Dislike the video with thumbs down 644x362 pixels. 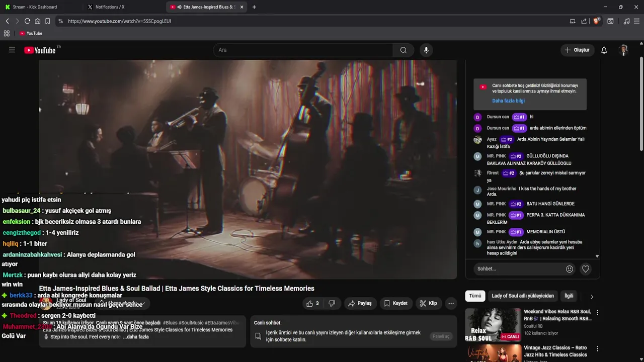[332, 303]
